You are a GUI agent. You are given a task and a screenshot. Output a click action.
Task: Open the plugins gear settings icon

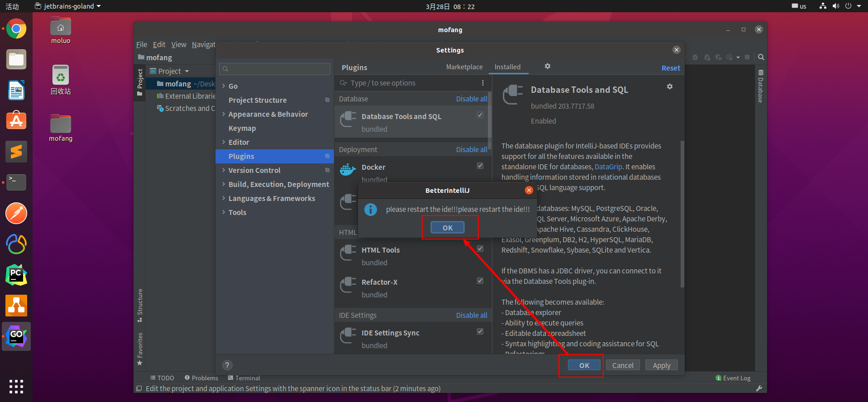coord(548,66)
